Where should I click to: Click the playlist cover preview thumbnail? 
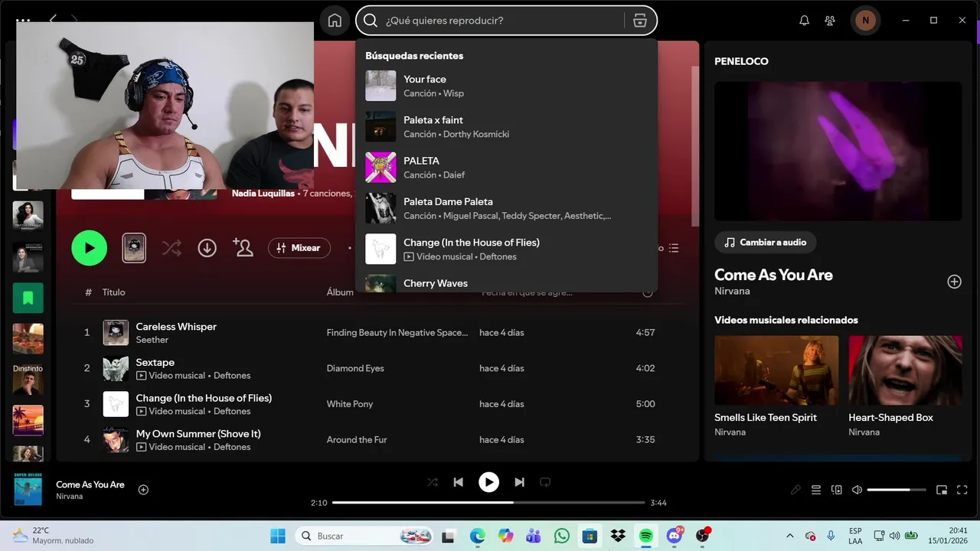(134, 248)
